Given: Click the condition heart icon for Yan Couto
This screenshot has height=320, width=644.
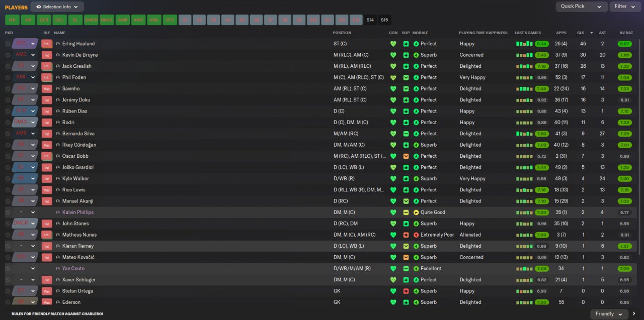Looking at the screenshot, I should pos(393,269).
